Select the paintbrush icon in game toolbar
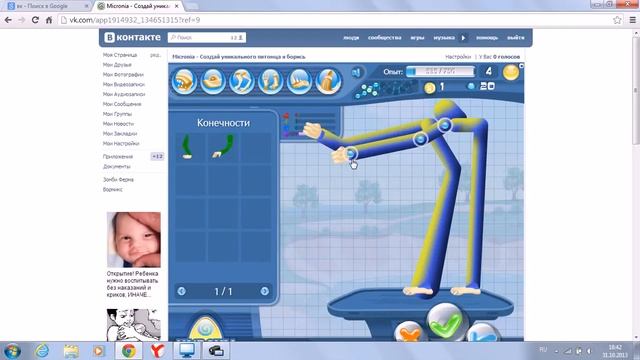This screenshot has width=640, height=360. pyautogui.click(x=328, y=81)
